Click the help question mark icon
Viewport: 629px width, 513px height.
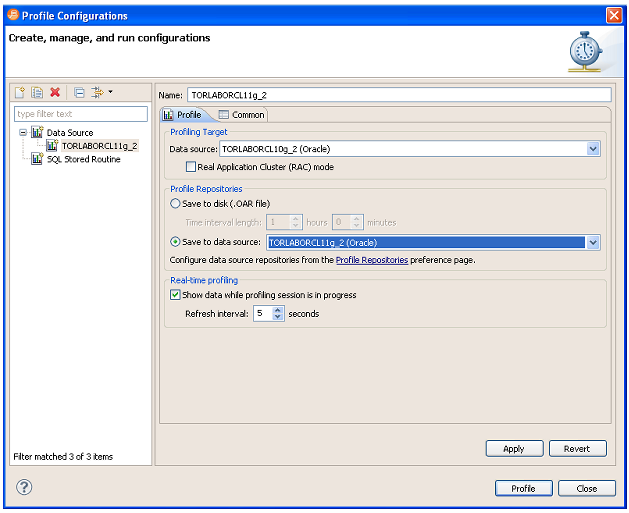click(x=24, y=487)
